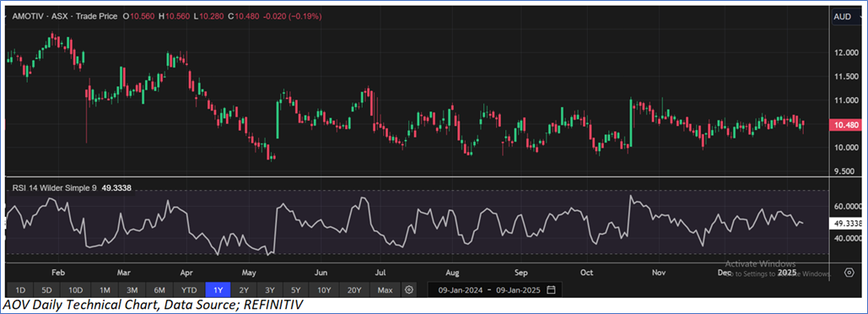Click the Aug label on time axis
The width and height of the screenshot is (868, 314).
click(453, 273)
